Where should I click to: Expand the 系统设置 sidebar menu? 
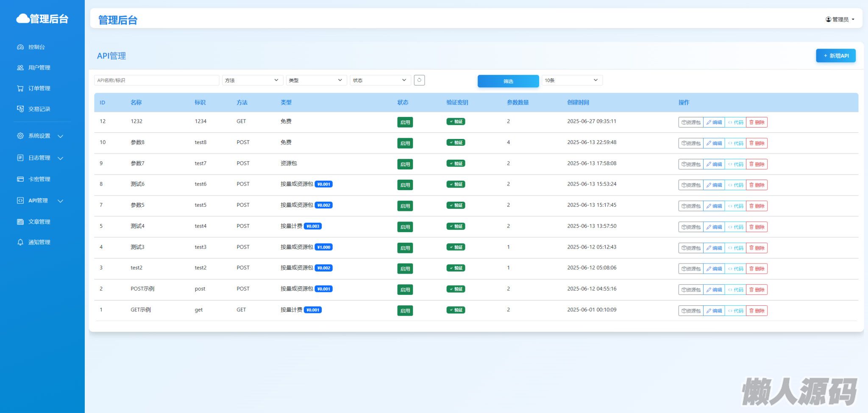click(x=40, y=136)
